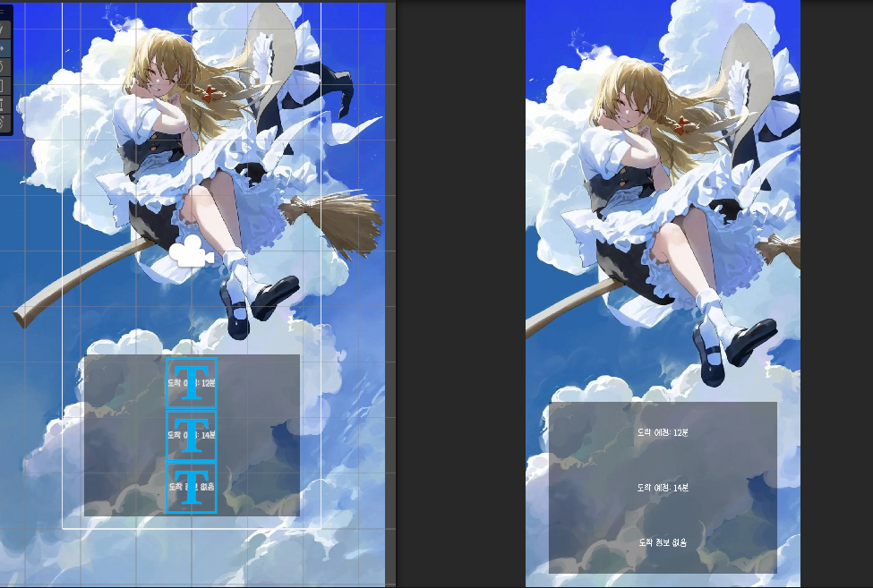Select the Scale tool in the Scene tools overlay

[x=4, y=86]
